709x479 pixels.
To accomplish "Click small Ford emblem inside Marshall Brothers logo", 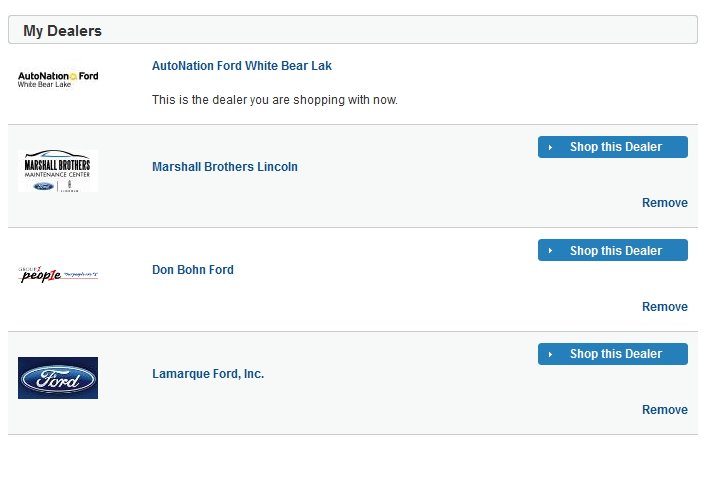I will (x=44, y=186).
